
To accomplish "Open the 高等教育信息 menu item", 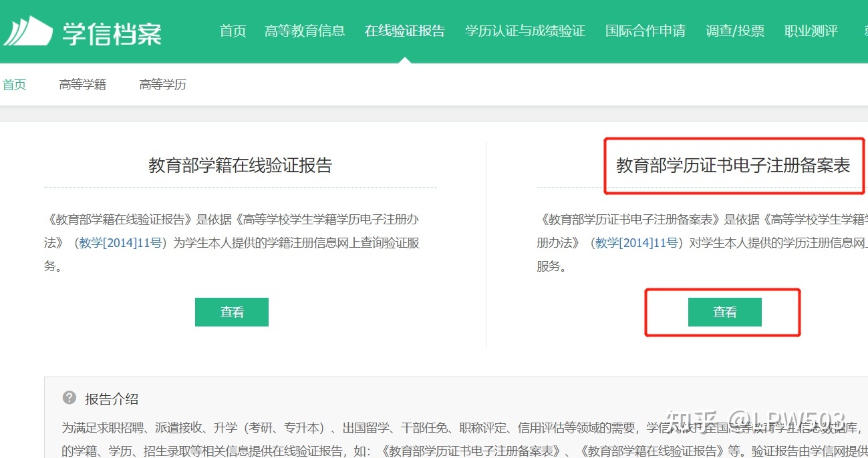I will [x=305, y=31].
